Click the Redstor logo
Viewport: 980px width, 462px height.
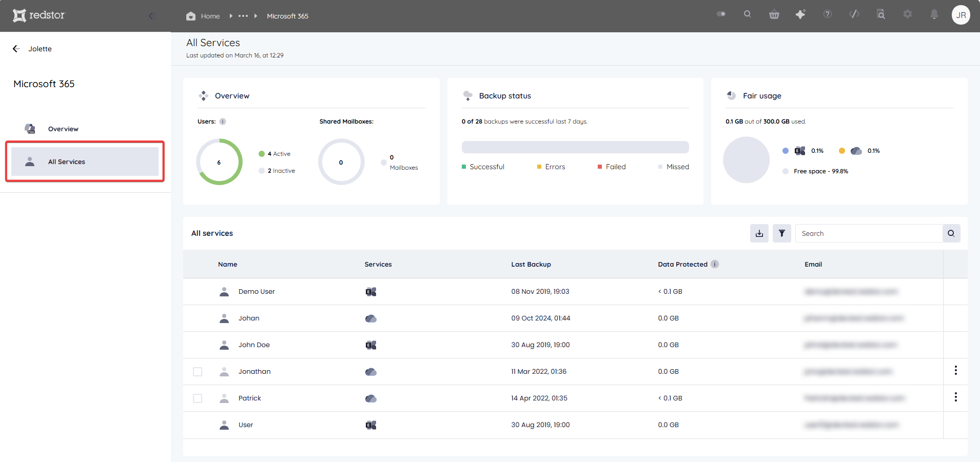click(x=39, y=15)
